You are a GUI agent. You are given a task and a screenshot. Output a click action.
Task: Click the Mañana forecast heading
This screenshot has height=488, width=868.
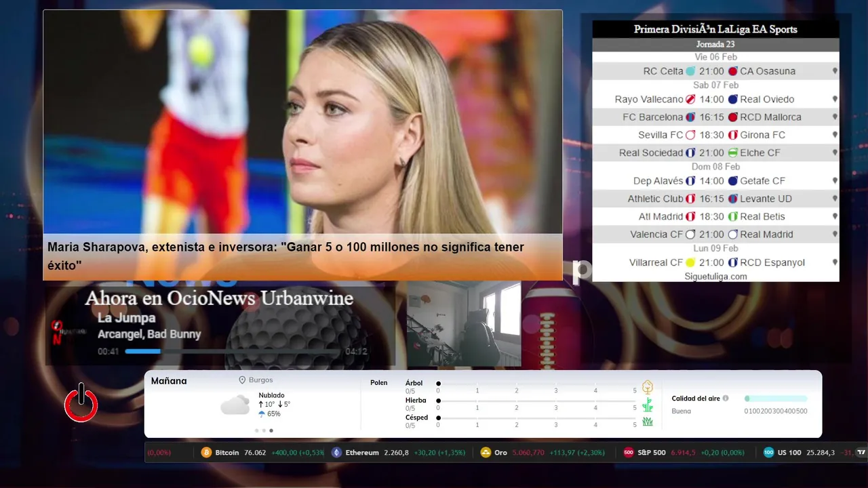(x=169, y=381)
